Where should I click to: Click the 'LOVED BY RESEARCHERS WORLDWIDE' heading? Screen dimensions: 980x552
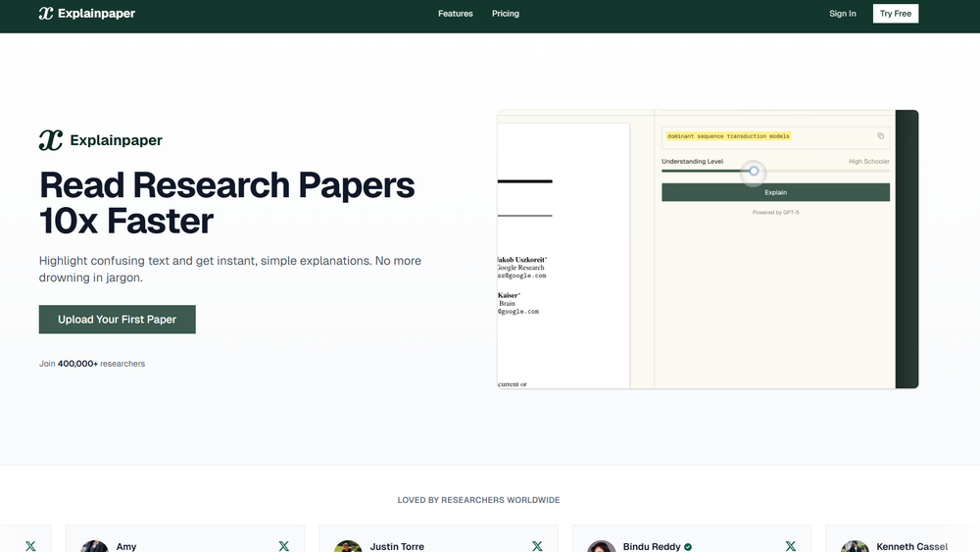pyautogui.click(x=479, y=500)
